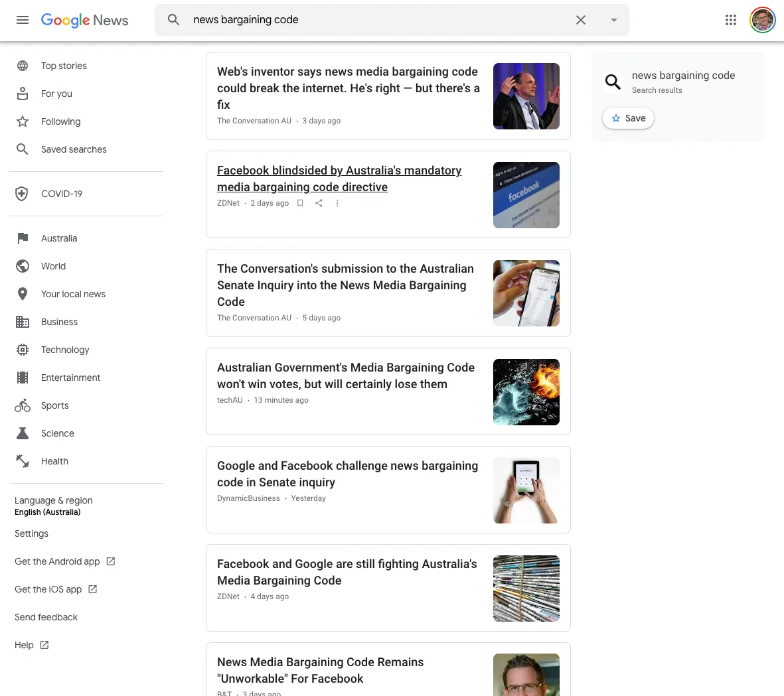Open the Following section
784x696 pixels.
60,121
